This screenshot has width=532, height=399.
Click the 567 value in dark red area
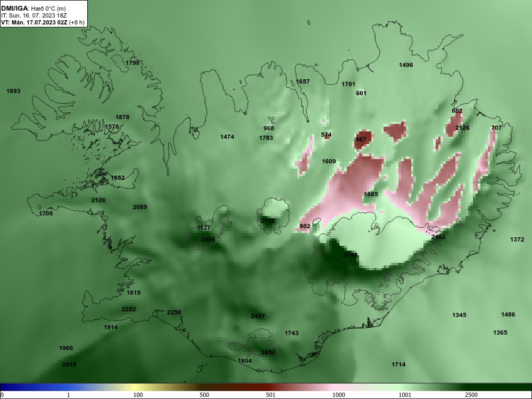(x=361, y=139)
